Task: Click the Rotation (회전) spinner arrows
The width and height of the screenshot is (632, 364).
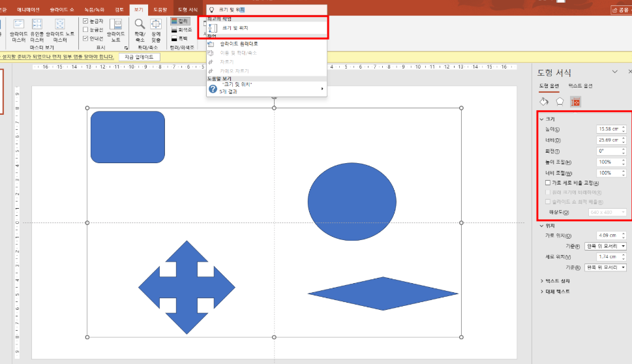Action: coord(624,151)
